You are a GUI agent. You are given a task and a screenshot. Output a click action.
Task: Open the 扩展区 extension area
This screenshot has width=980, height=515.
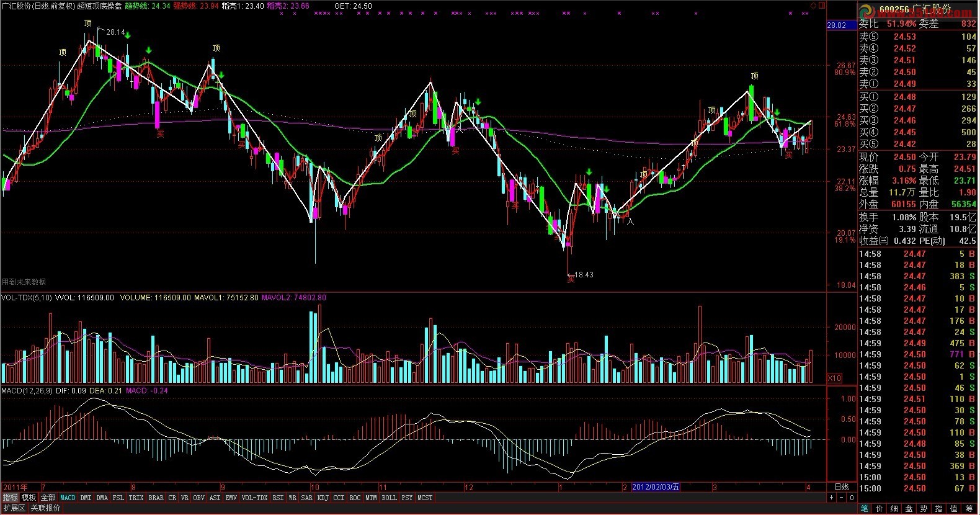click(x=14, y=508)
